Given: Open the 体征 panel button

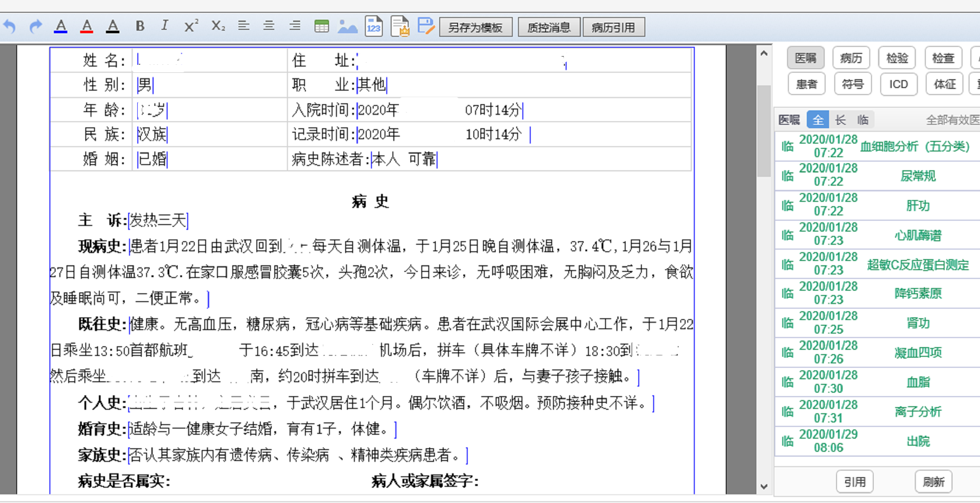Looking at the screenshot, I should point(945,84).
